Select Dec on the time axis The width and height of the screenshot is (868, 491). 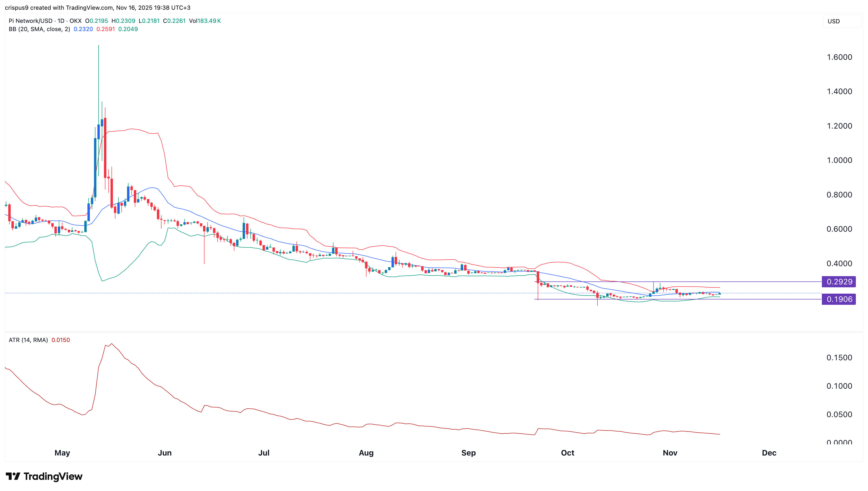[769, 453]
